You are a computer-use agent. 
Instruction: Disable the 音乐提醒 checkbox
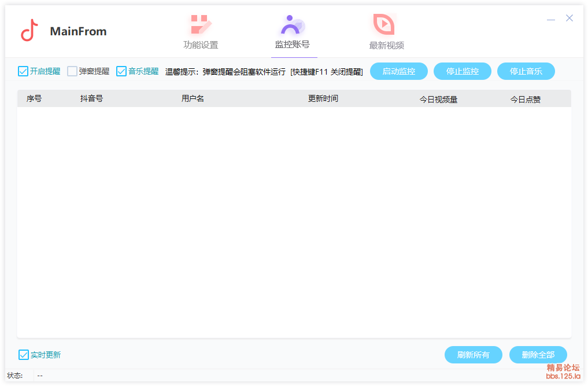click(121, 71)
